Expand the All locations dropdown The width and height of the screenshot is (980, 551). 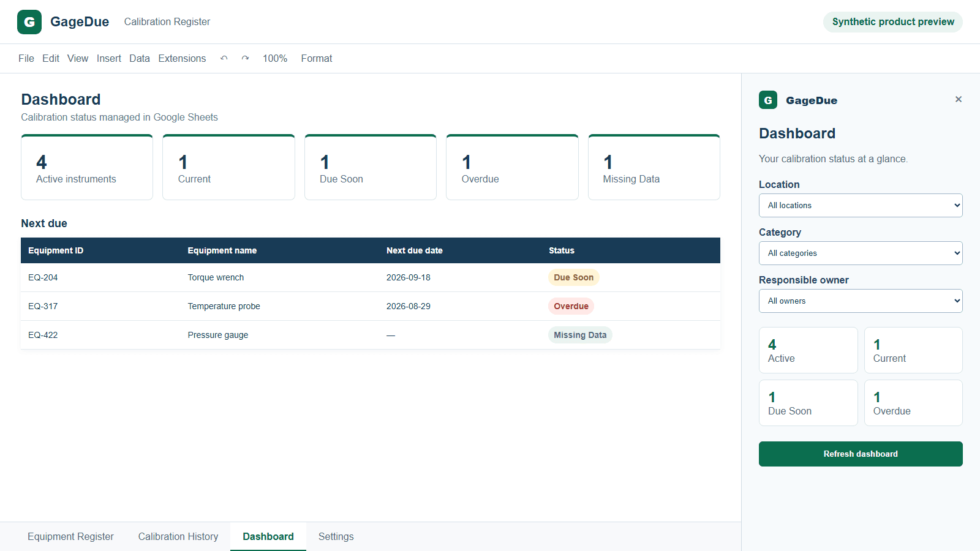861,206
